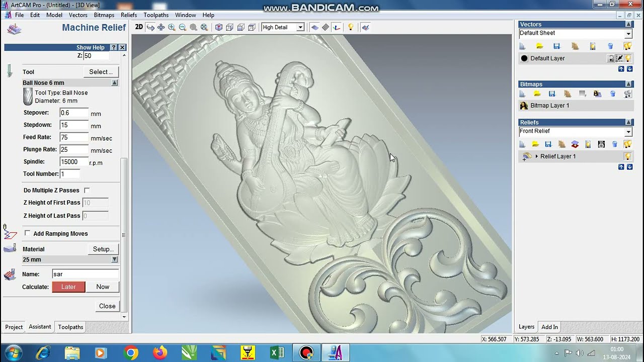
Task: Click the Open bitmap layer folder icon
Action: [537, 94]
